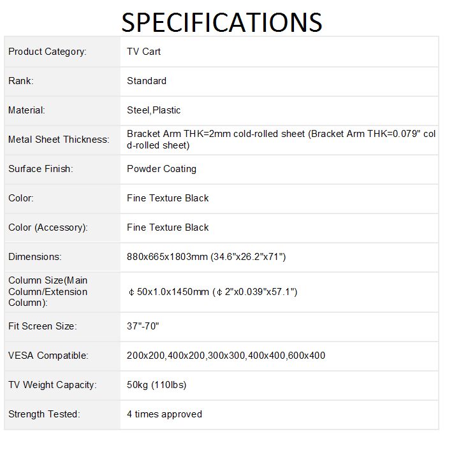The width and height of the screenshot is (454, 476).
Task: Click Fine Texture Black in the Color (Accessory) row
Action: (168, 227)
